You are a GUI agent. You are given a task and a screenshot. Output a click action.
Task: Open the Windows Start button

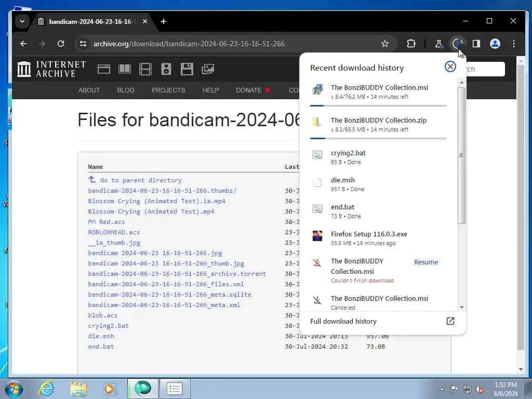pyautogui.click(x=14, y=389)
